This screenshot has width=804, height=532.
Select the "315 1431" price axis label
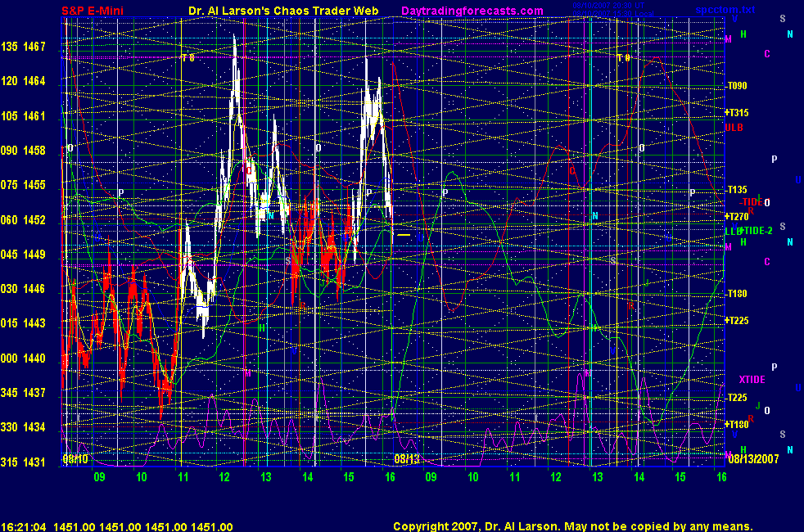(23, 462)
